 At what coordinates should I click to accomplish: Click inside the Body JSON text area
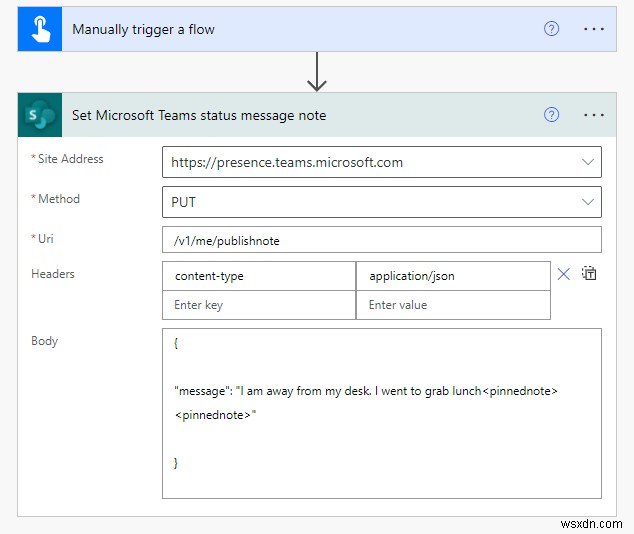click(x=382, y=413)
